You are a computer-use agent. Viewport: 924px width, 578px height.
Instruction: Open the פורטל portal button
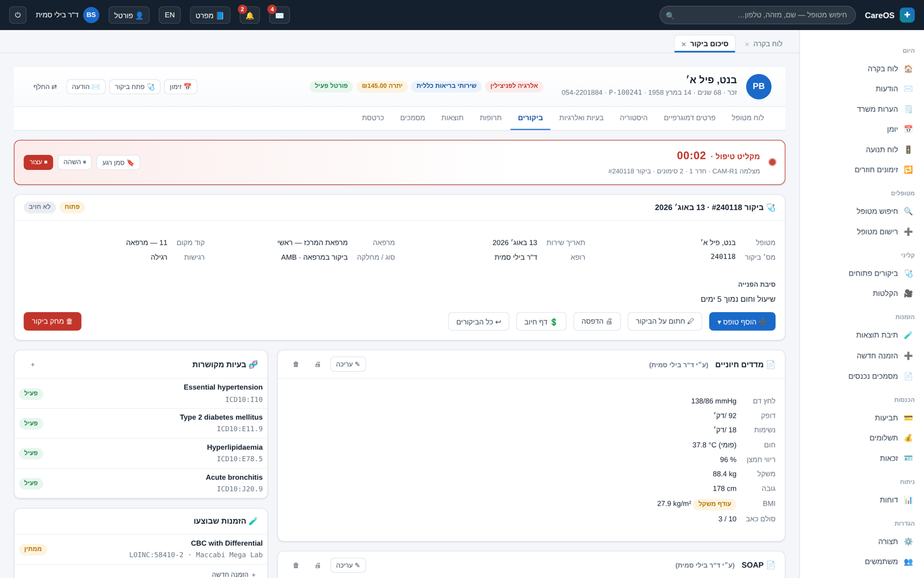click(x=129, y=15)
